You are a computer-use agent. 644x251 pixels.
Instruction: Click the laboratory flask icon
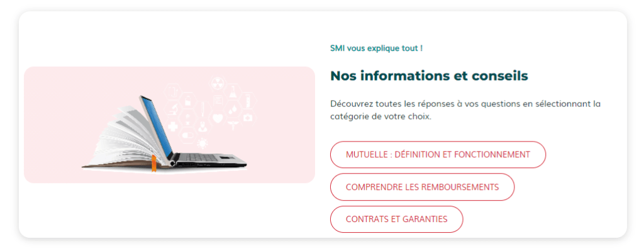(233, 92)
